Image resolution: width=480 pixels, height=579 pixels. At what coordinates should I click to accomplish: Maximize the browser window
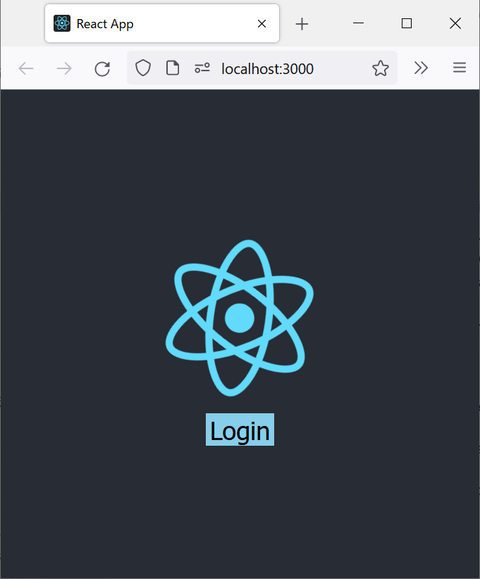coord(407,23)
